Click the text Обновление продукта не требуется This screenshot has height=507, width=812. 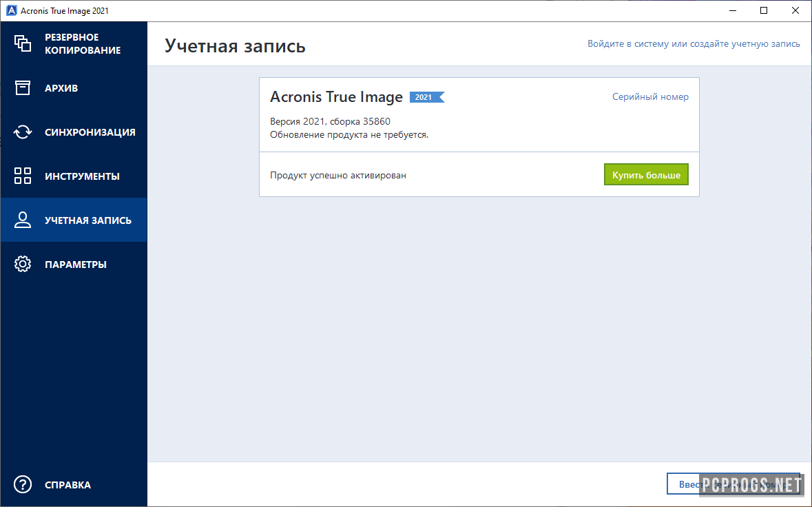349,134
